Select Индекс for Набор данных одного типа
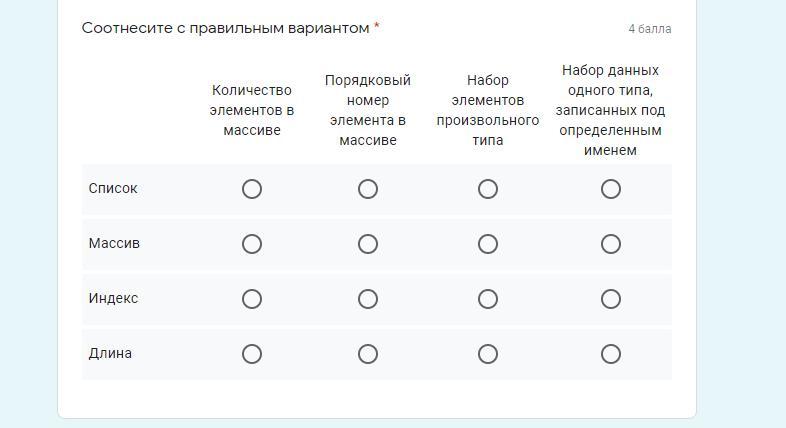The height and width of the screenshot is (428, 786). pyautogui.click(x=611, y=299)
